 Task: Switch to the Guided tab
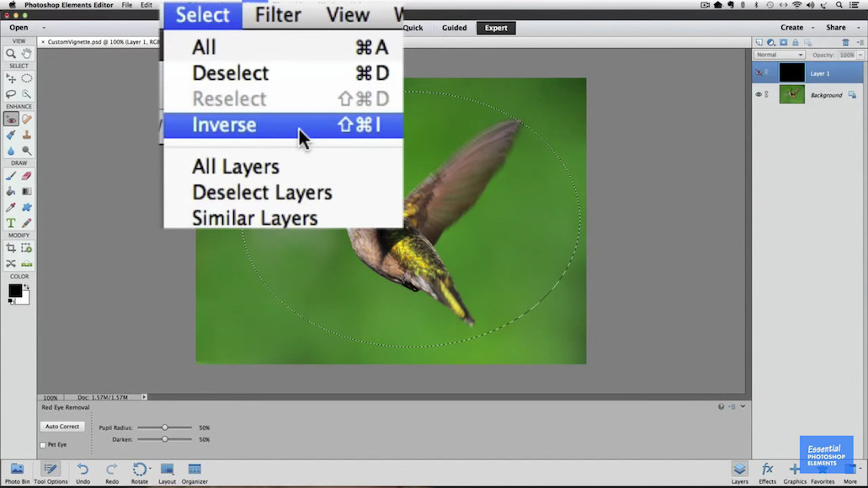point(454,28)
